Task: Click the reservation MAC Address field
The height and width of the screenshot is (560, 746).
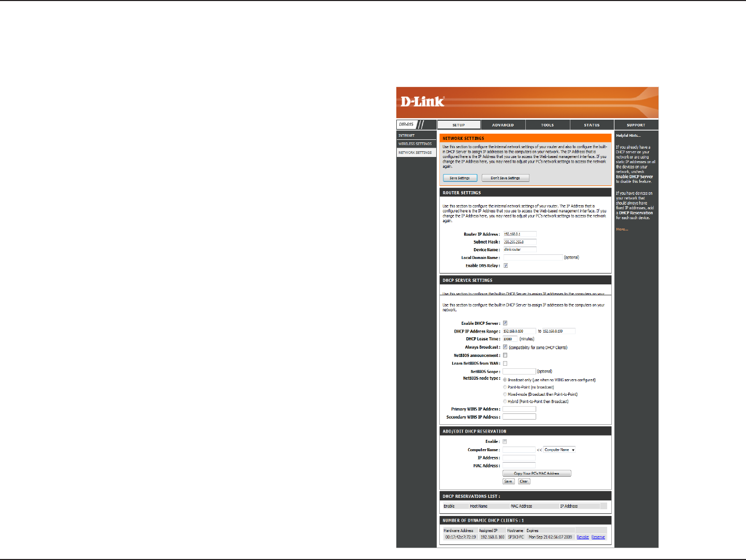Action: pos(519,466)
